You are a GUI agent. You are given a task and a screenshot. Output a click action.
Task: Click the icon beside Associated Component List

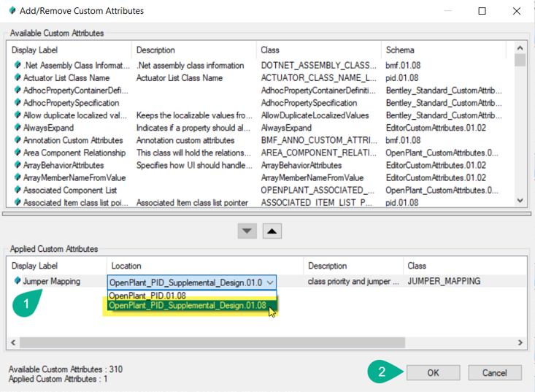point(17,190)
